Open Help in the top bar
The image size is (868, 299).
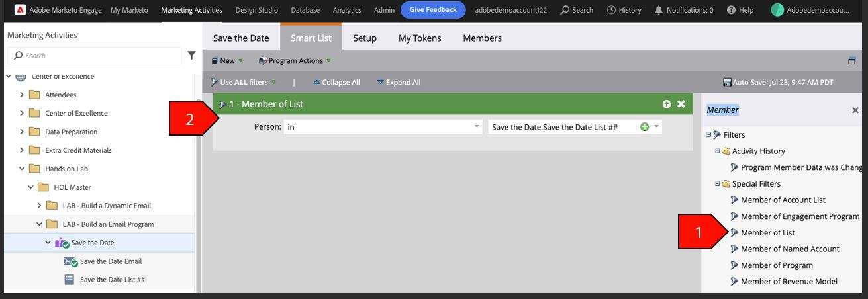(x=731, y=10)
